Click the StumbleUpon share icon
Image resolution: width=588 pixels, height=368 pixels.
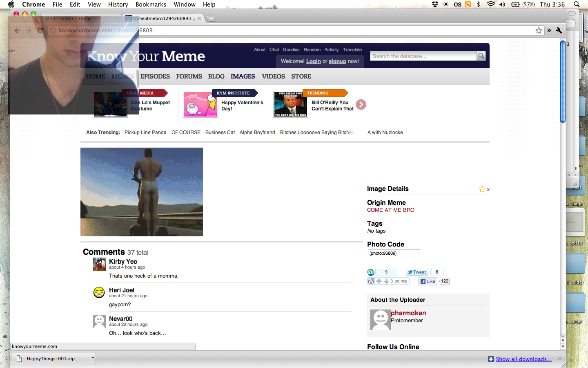click(x=371, y=272)
